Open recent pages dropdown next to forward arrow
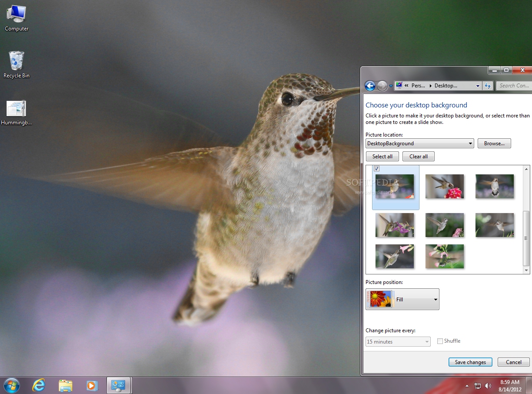This screenshot has width=532, height=394. pyautogui.click(x=391, y=86)
